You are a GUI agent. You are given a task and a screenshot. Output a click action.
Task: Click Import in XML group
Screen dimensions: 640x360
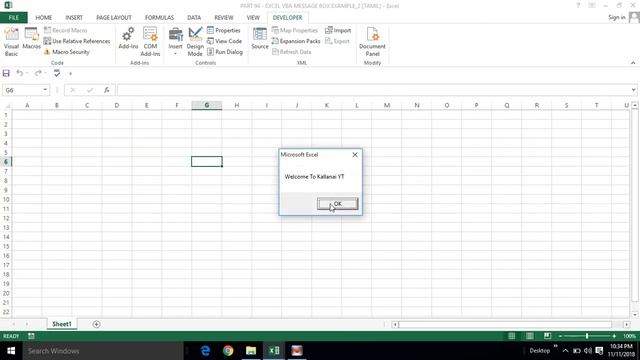point(338,30)
